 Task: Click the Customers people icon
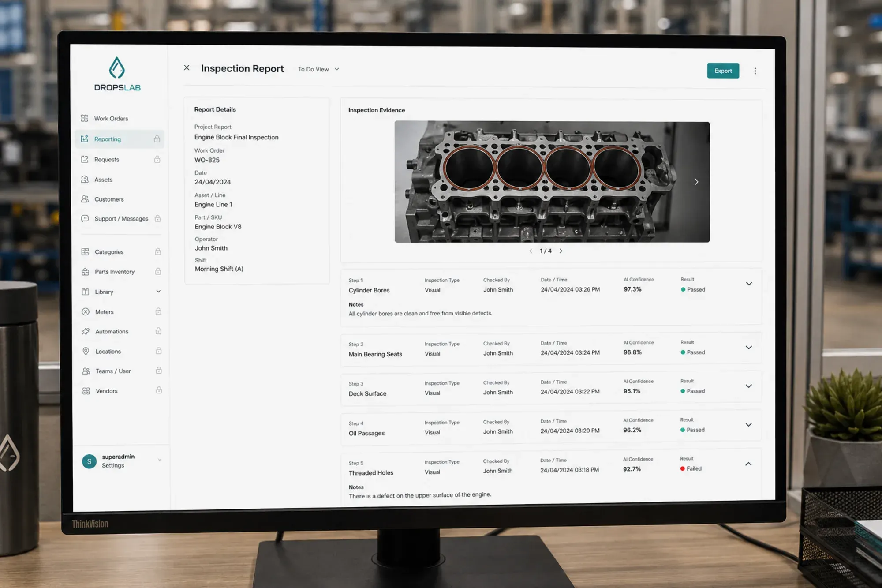pyautogui.click(x=85, y=199)
